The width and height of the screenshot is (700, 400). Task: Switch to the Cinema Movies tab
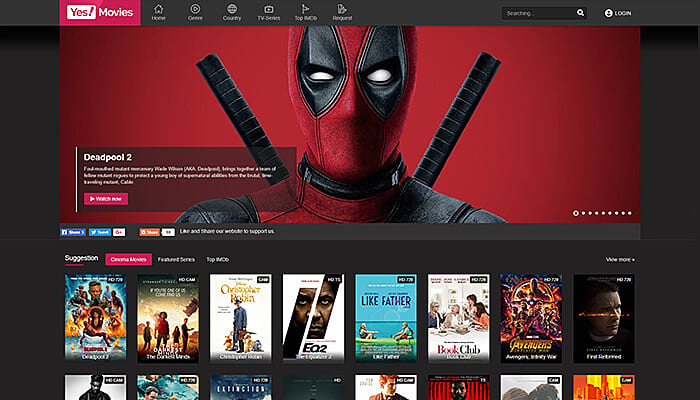pos(129,259)
